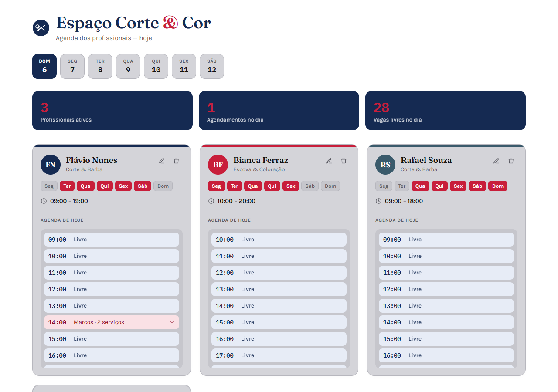
Task: Delete Rafael Souza with trash icon
Action: tap(511, 161)
